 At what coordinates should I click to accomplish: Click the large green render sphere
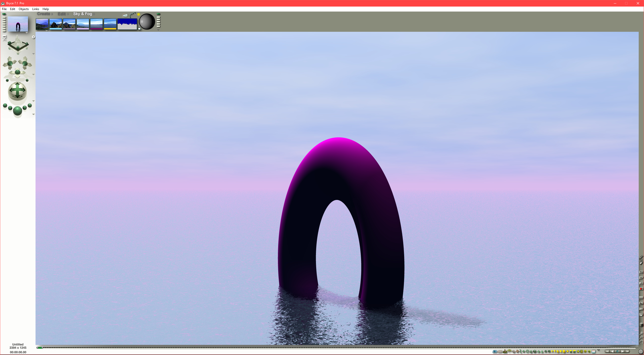click(x=17, y=111)
